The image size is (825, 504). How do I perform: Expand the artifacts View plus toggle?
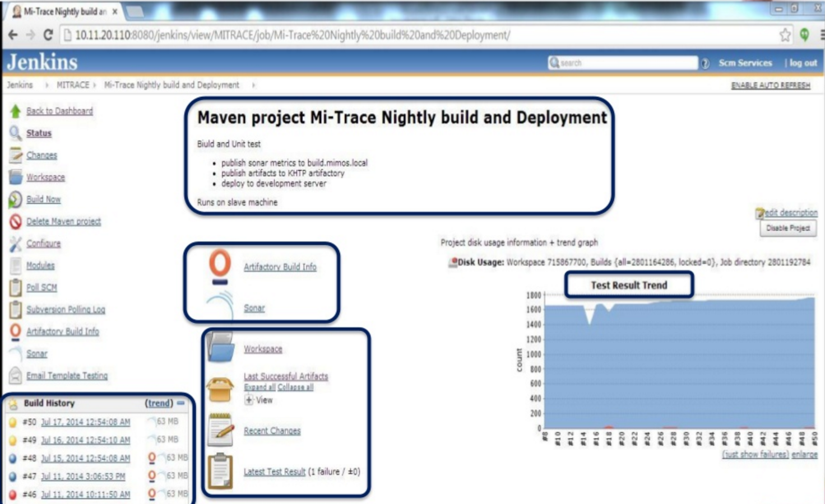(249, 400)
